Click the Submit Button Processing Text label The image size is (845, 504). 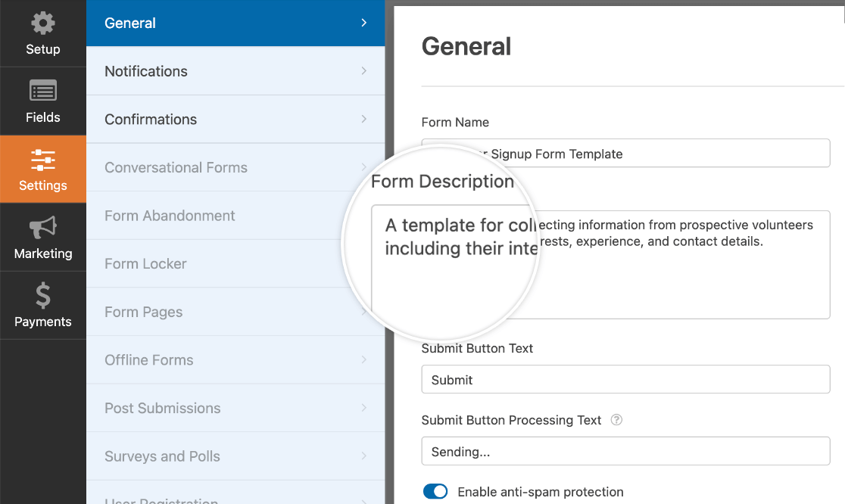511,420
